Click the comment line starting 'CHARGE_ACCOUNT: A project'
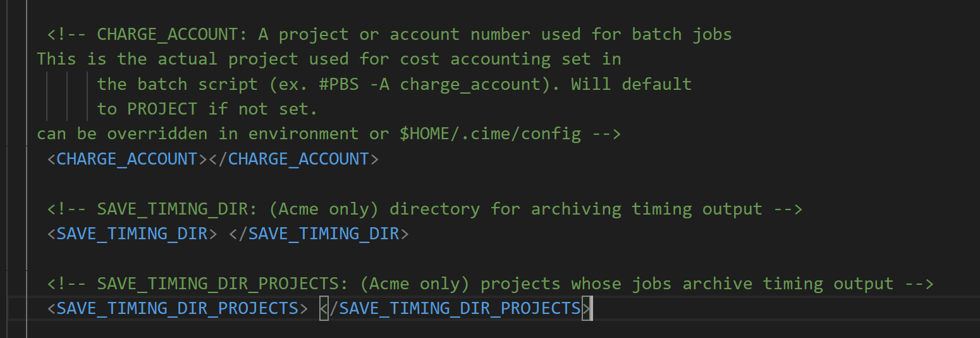The image size is (980, 338). (x=389, y=34)
